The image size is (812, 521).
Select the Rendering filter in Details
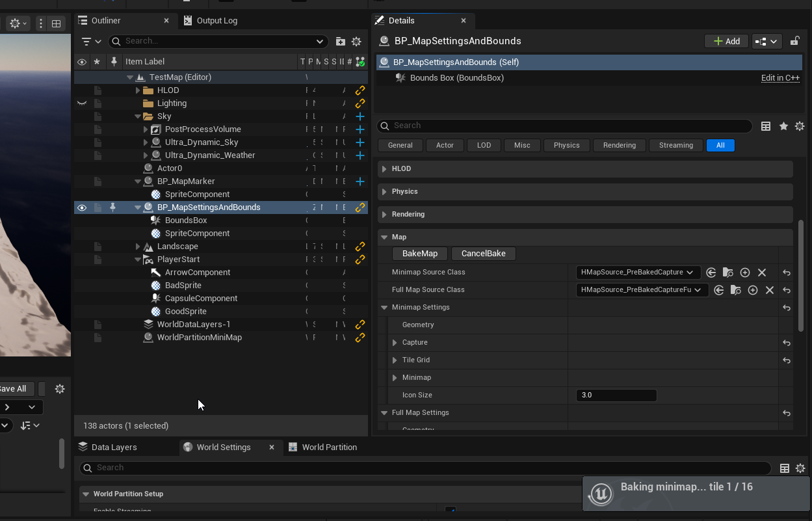(620, 146)
